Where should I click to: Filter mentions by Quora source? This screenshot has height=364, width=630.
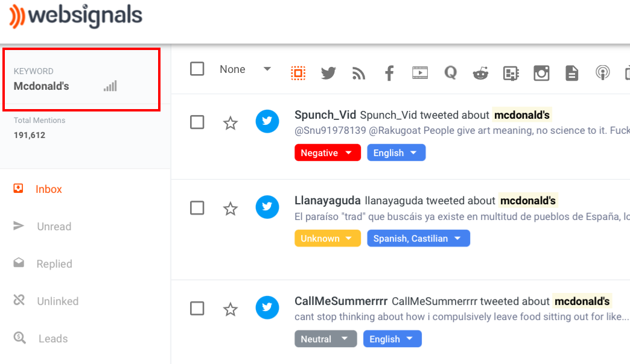pyautogui.click(x=450, y=73)
